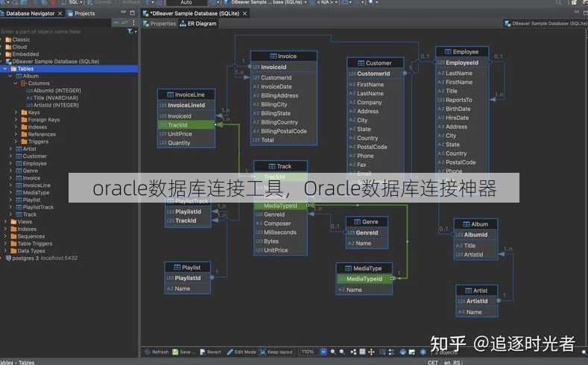Click the Employee table header icon

tap(448, 51)
